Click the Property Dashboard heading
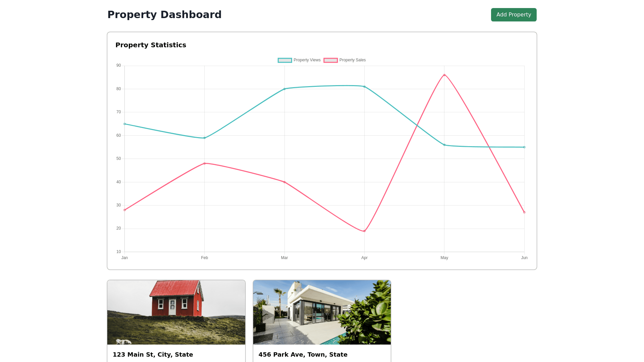Image resolution: width=644 pixels, height=362 pixels. [x=164, y=15]
